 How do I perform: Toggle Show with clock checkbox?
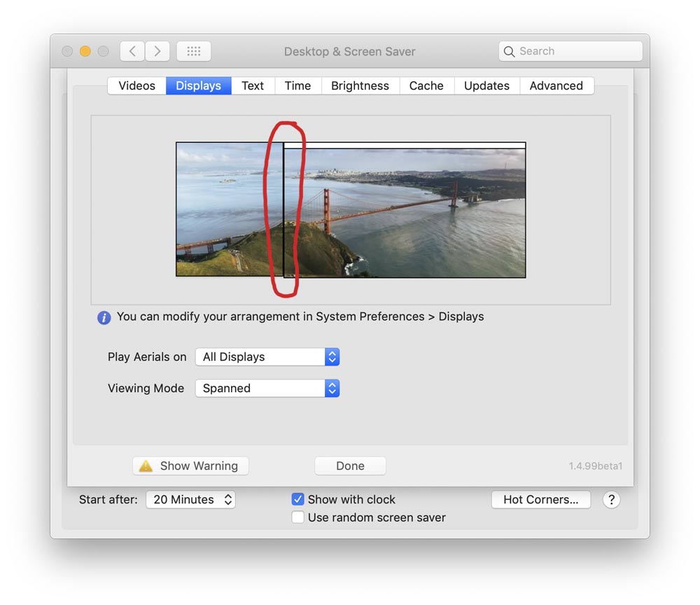pyautogui.click(x=297, y=499)
